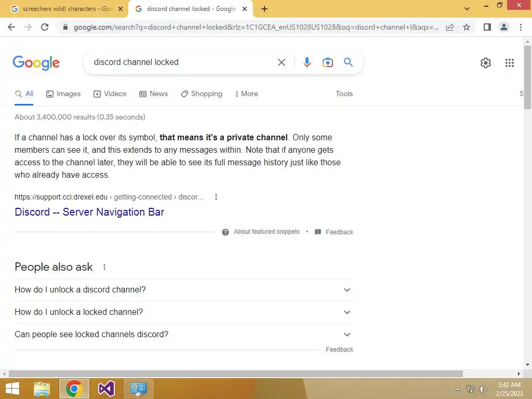Expand "How do I unlock a discord channel?"
The height and width of the screenshot is (399, 532).
[x=184, y=290]
